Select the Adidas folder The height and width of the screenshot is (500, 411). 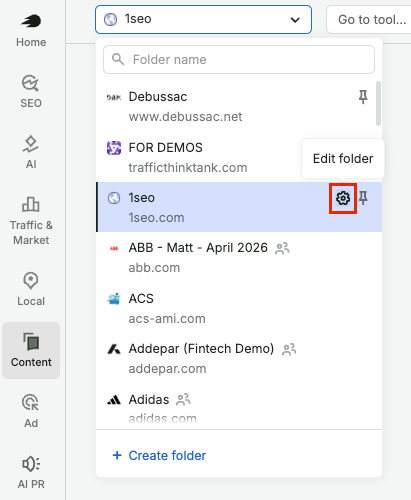point(239,407)
